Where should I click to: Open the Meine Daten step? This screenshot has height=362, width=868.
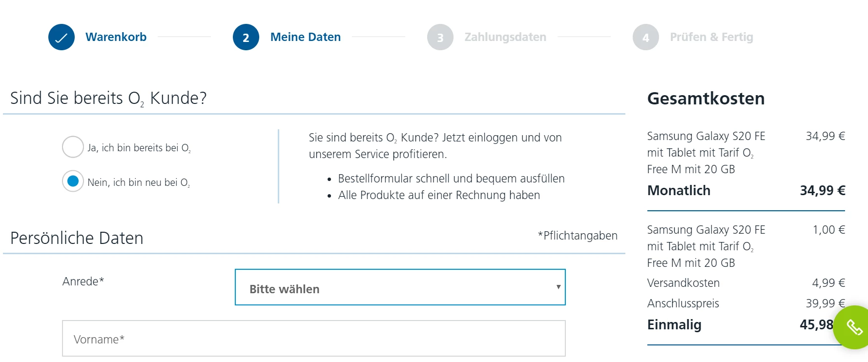[x=305, y=37]
